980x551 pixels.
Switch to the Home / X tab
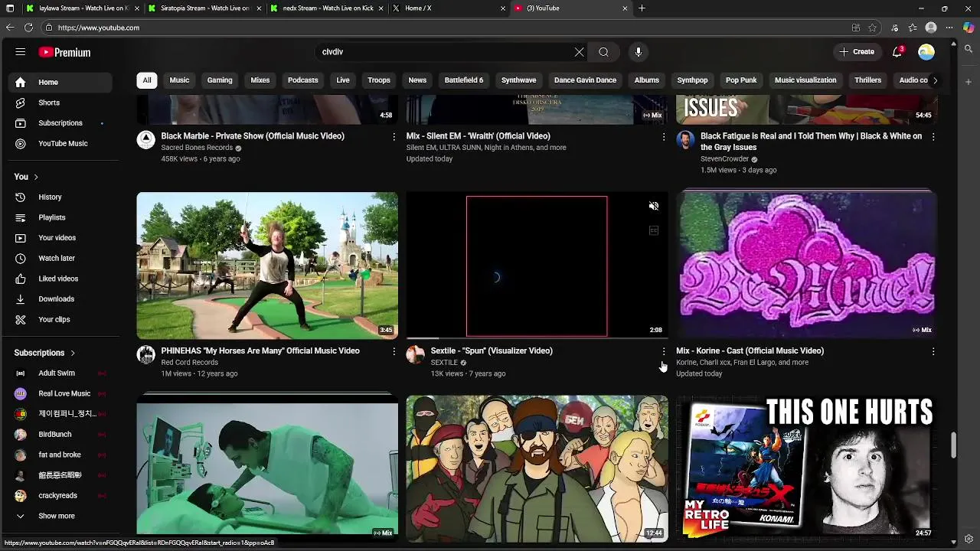pyautogui.click(x=448, y=8)
